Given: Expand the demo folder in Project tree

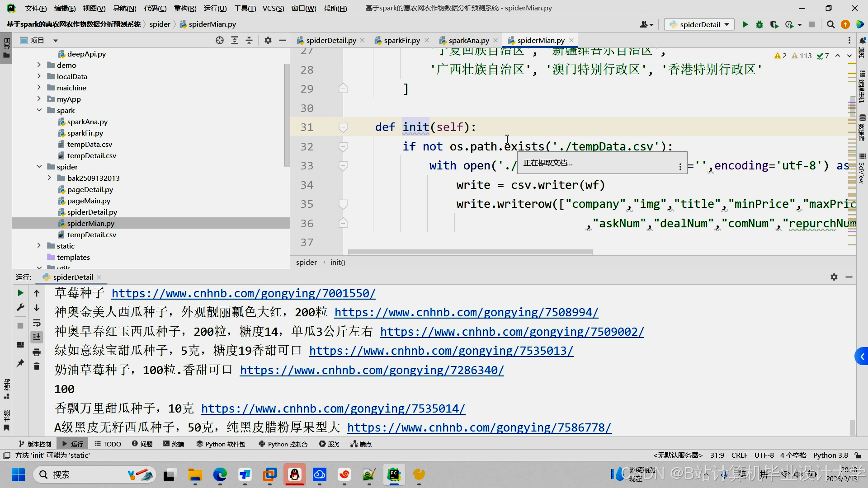Looking at the screenshot, I should (x=40, y=65).
